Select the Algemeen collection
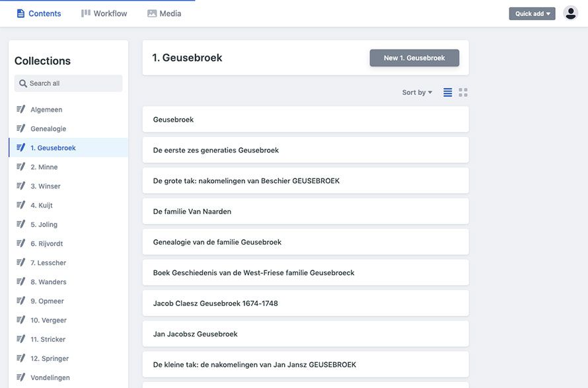The height and width of the screenshot is (388, 588). coord(68,110)
